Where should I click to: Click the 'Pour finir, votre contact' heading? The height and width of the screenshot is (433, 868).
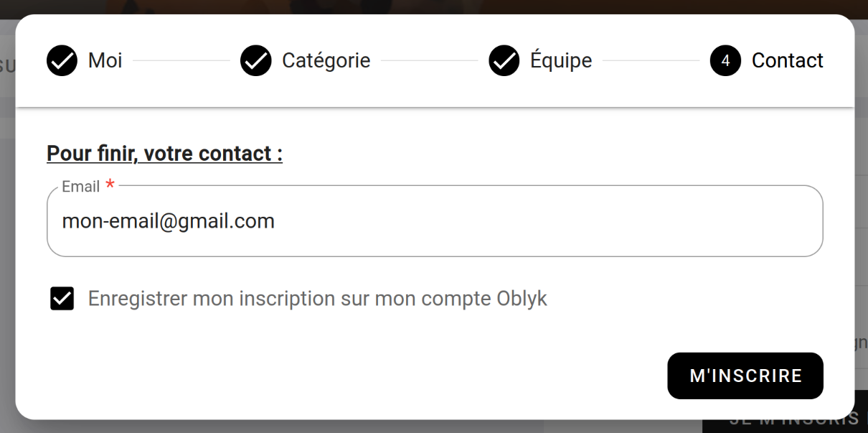click(x=164, y=153)
